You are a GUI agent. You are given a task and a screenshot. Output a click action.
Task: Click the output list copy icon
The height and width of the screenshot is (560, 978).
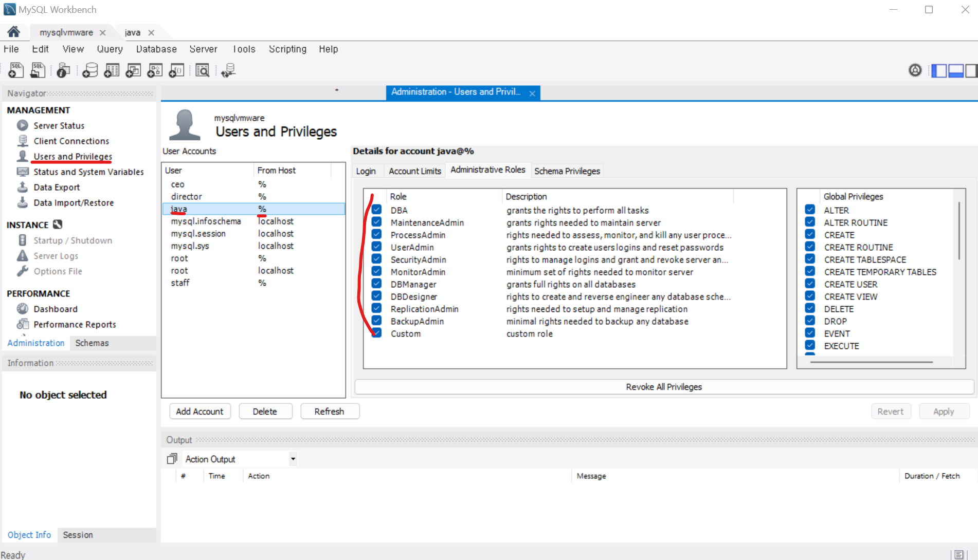[172, 458]
